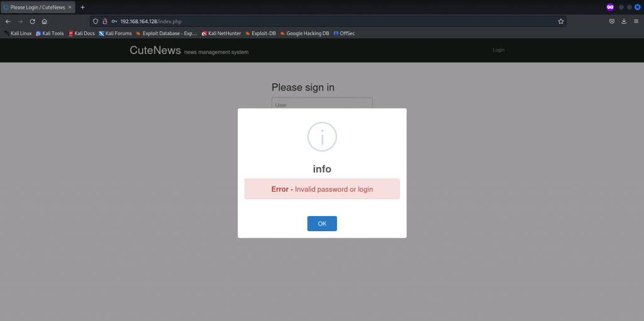Close the browser window with X button
Viewport: 644px width, 321px height.
pos(638,7)
